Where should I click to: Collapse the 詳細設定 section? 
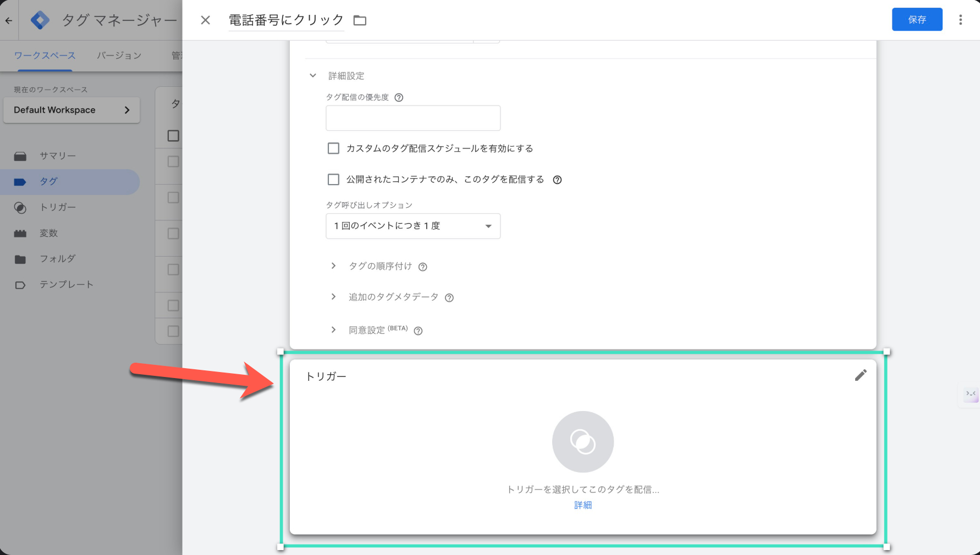tap(313, 76)
